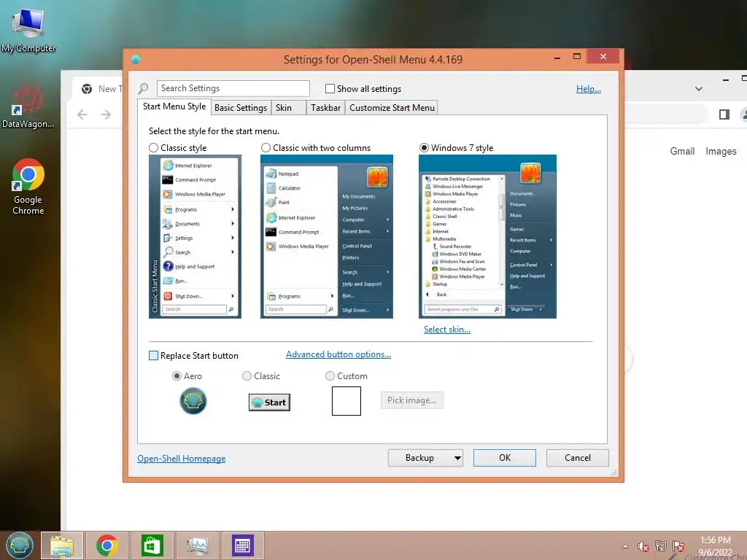The image size is (747, 560).
Task: Open File Explorer from the taskbar
Action: (x=63, y=545)
